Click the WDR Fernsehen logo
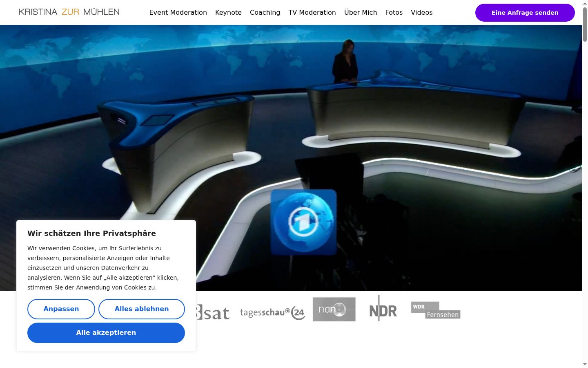This screenshot has width=588, height=368. (x=436, y=310)
